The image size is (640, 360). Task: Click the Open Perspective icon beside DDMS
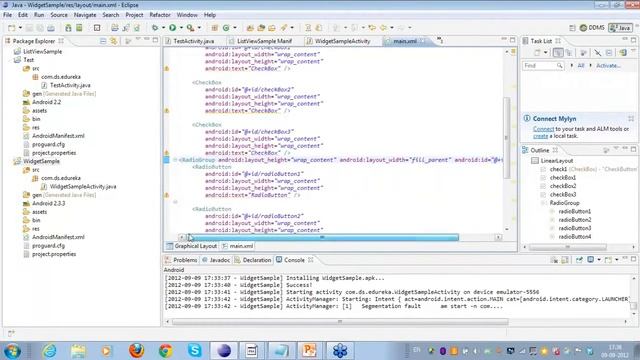tap(572, 28)
